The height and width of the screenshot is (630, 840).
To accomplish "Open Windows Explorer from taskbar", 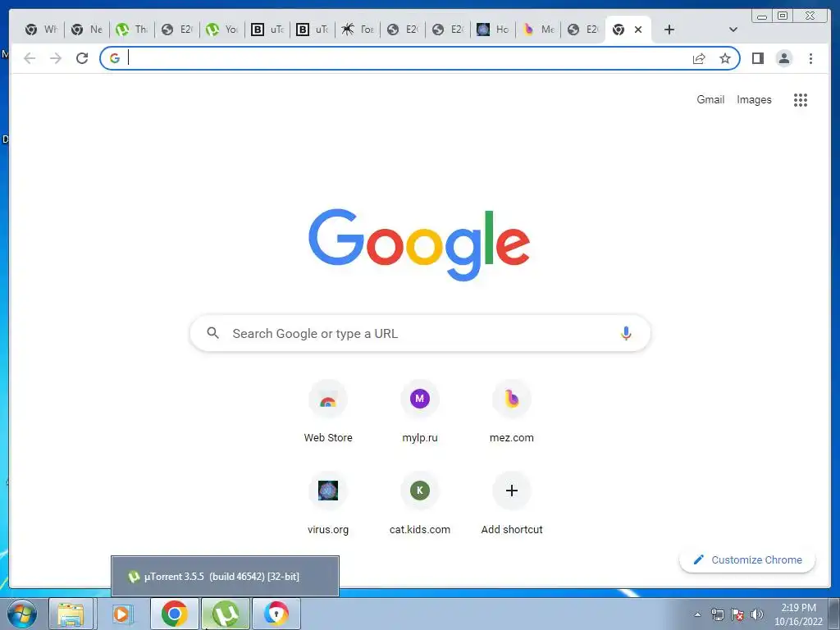I will click(71, 614).
